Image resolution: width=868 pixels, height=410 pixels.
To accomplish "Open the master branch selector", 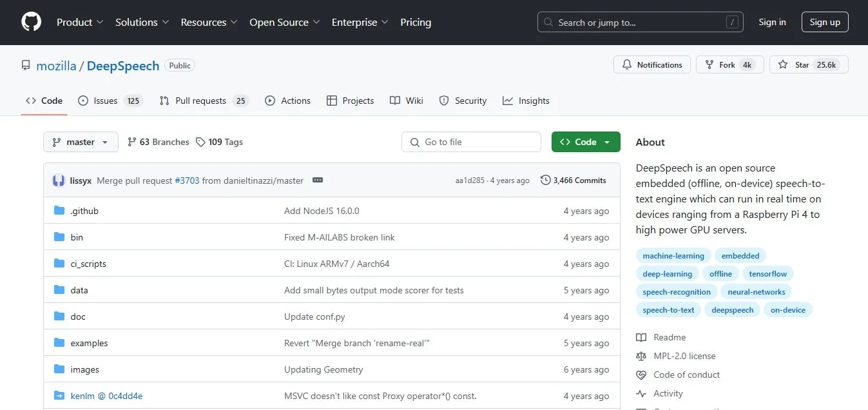I will click(x=81, y=142).
